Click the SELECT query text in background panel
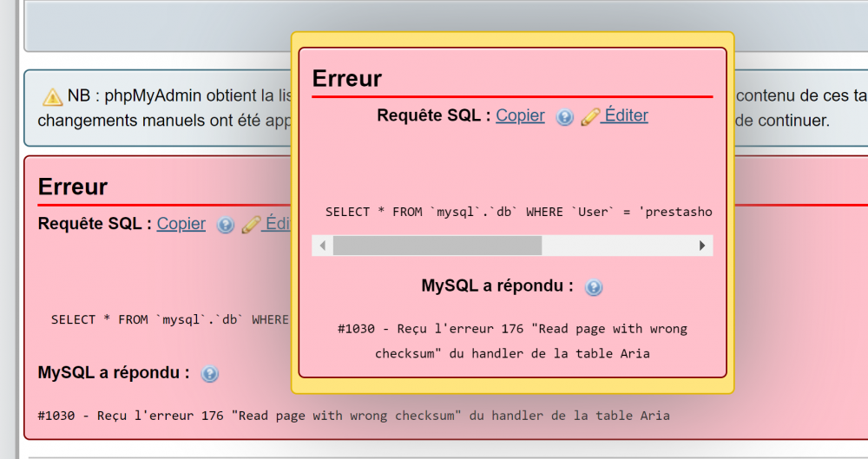 click(170, 319)
